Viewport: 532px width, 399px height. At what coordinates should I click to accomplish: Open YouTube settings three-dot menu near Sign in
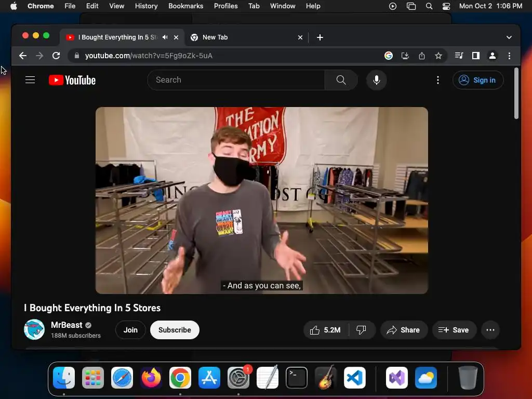click(x=437, y=80)
